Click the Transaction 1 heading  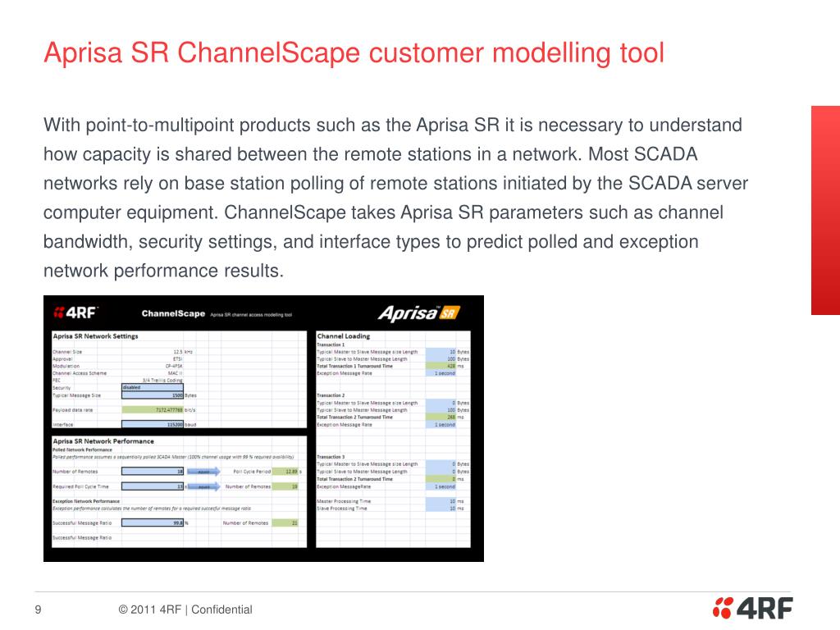(331, 345)
